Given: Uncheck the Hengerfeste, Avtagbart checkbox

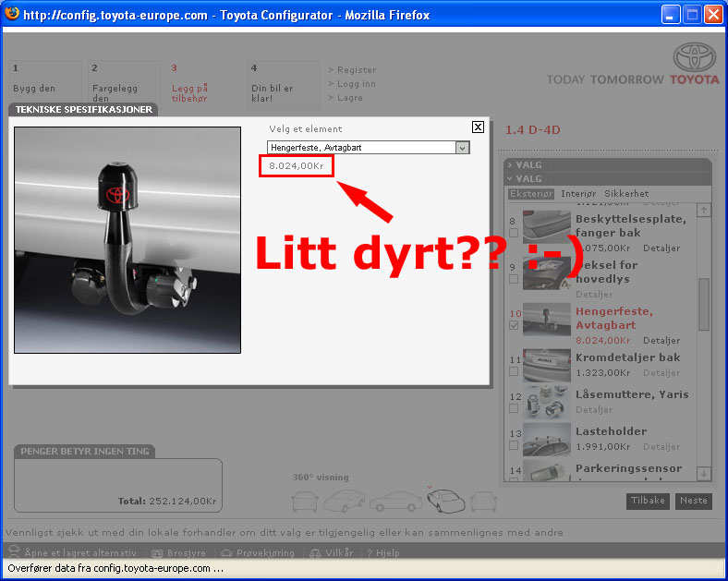Looking at the screenshot, I should pyautogui.click(x=514, y=325).
